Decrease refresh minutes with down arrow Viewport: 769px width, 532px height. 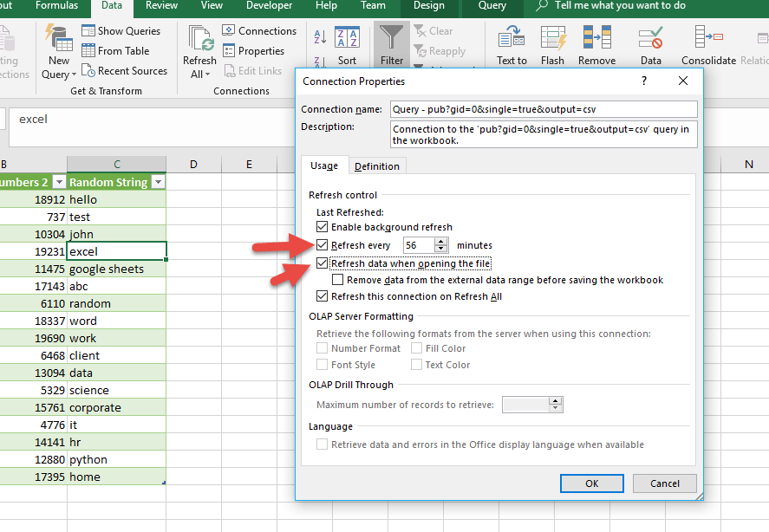click(x=441, y=249)
